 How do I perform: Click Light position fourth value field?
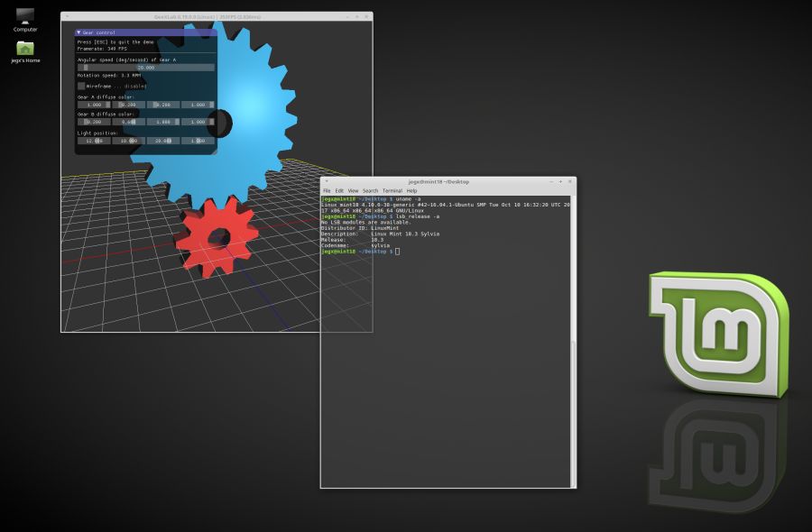[198, 141]
